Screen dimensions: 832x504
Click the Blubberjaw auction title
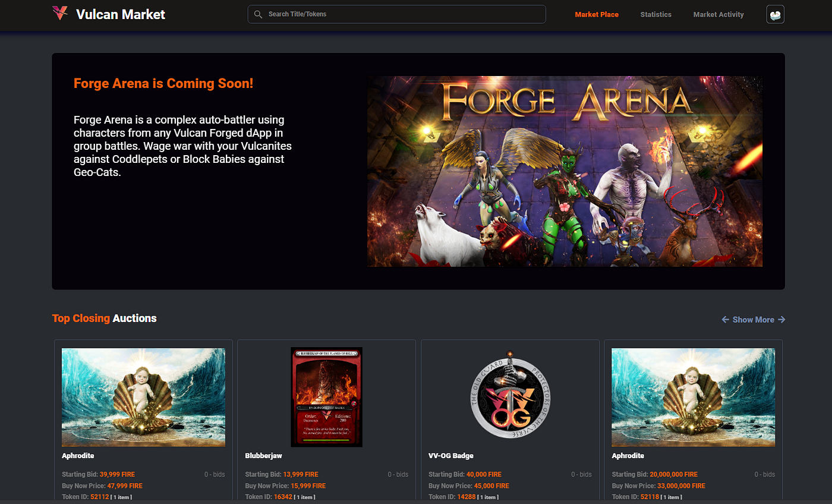[263, 456]
